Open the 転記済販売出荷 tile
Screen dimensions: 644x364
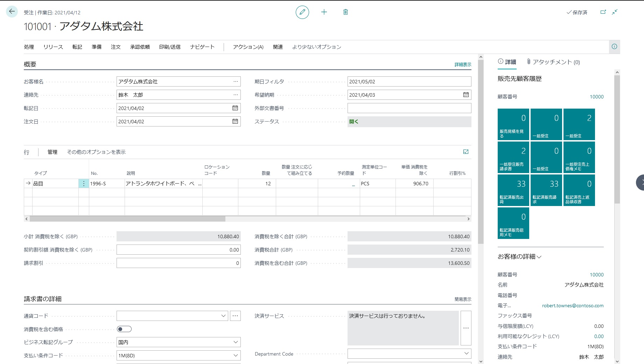pyautogui.click(x=513, y=190)
